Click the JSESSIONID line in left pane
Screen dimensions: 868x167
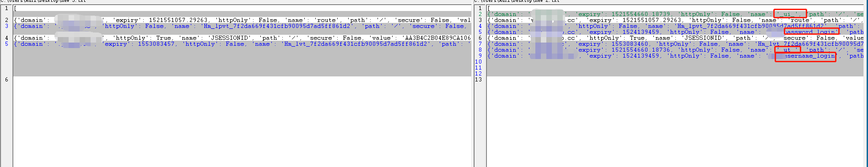click(242, 38)
